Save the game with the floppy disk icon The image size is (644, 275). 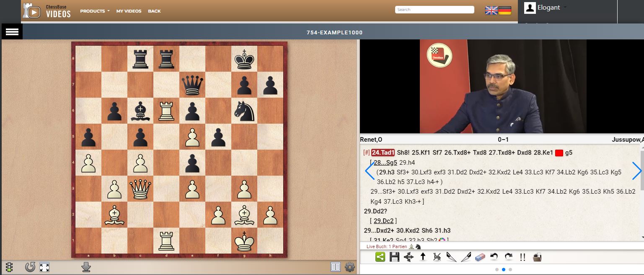pos(394,257)
